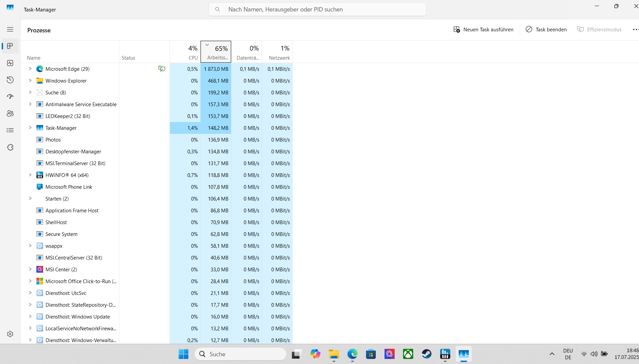Open Steam from the taskbar
The height and width of the screenshot is (364, 639).
[427, 354]
